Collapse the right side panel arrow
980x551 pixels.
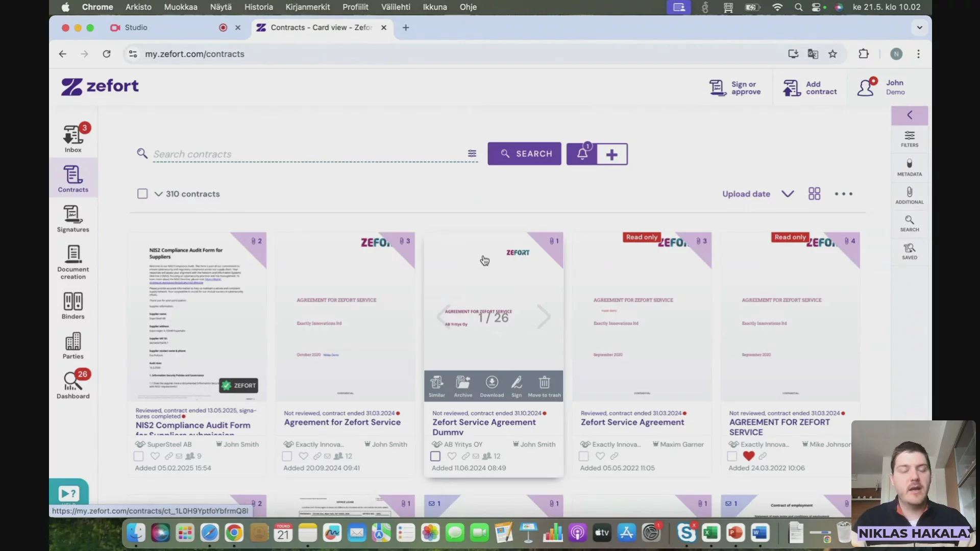pyautogui.click(x=910, y=115)
